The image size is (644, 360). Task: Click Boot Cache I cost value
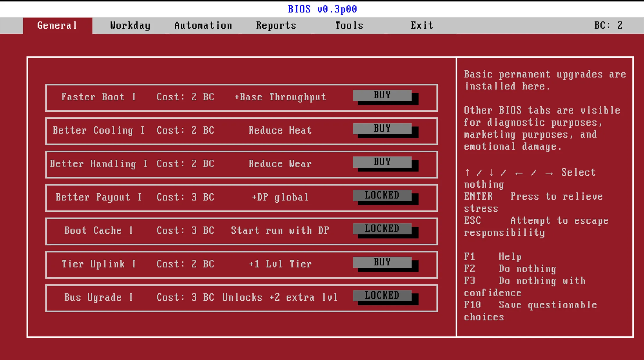pyautogui.click(x=186, y=231)
